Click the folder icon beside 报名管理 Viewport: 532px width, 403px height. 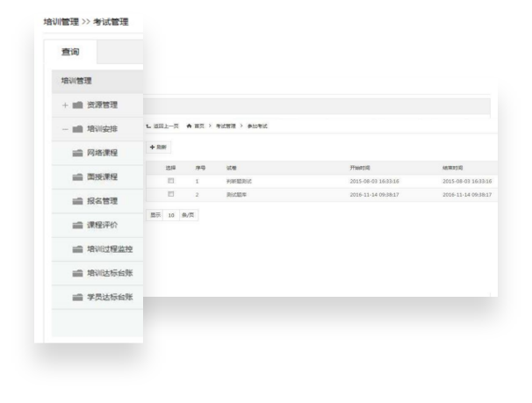pyautogui.click(x=79, y=201)
